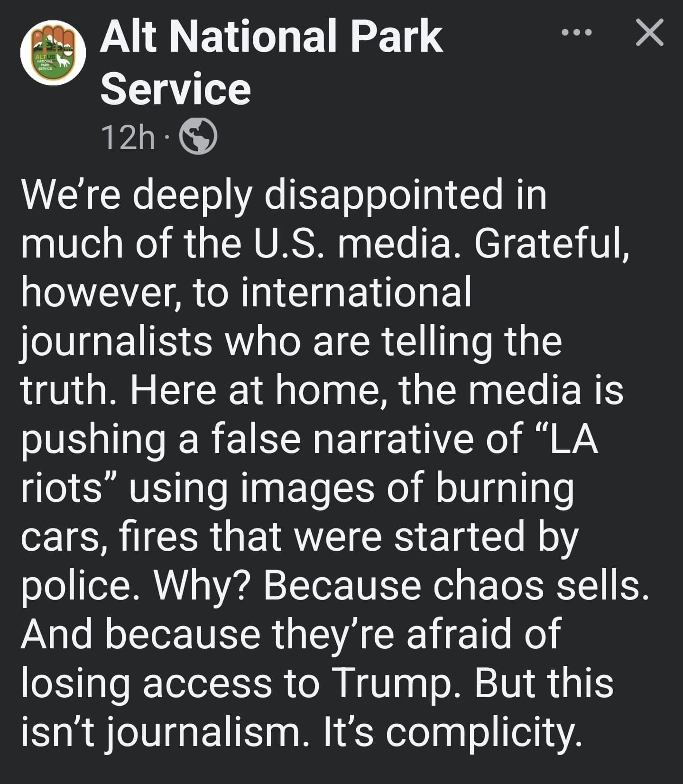Open the three-dot post options menu
Viewport: 683px width, 784px height.
pos(576,33)
